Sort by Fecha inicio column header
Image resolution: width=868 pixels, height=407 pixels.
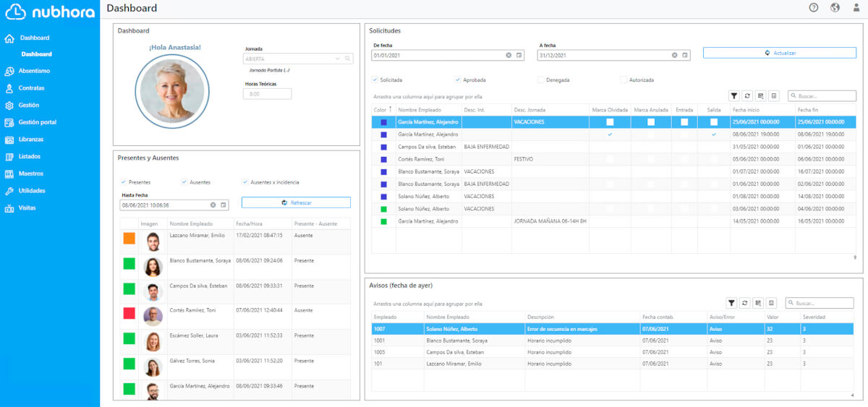point(762,109)
